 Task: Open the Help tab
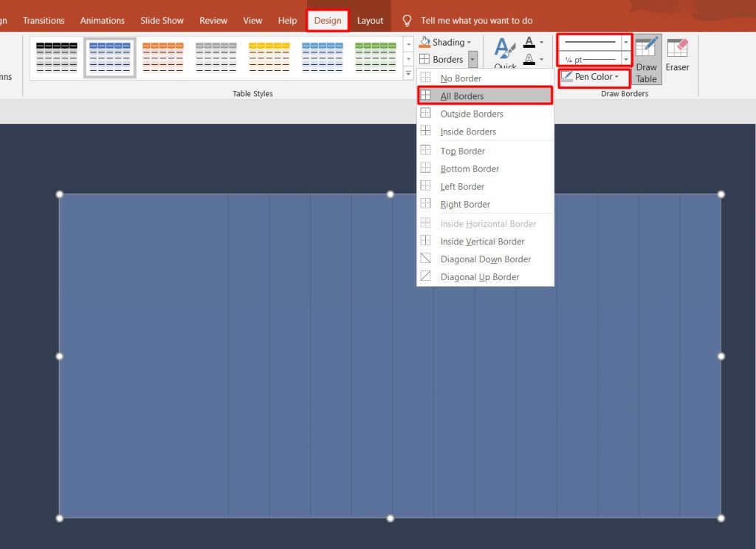point(287,20)
